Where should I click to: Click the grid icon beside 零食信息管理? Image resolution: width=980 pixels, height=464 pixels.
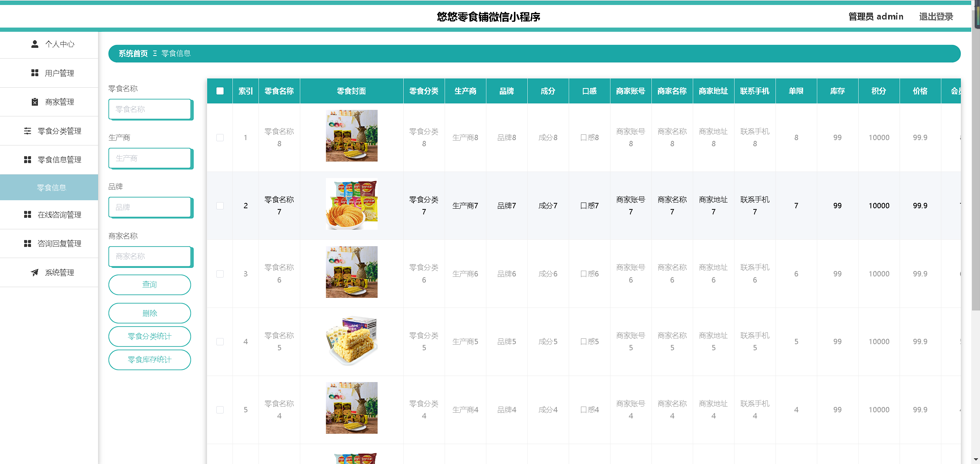pyautogui.click(x=28, y=160)
